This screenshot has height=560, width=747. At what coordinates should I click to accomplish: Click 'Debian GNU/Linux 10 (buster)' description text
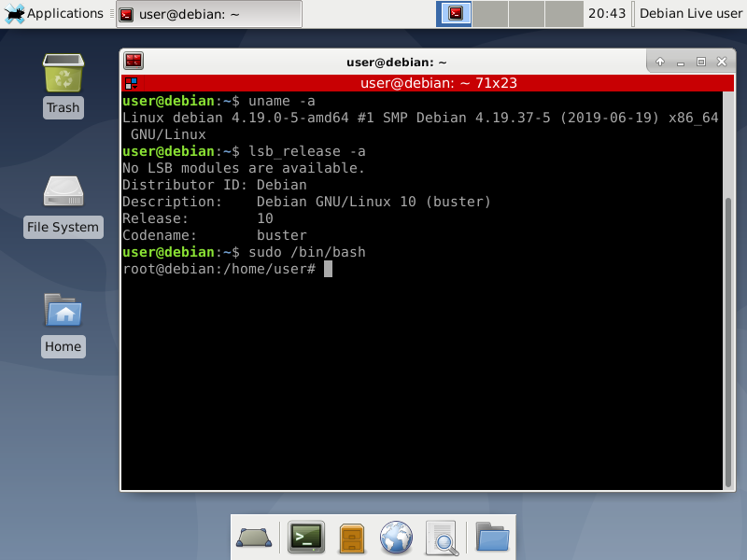pos(373,202)
